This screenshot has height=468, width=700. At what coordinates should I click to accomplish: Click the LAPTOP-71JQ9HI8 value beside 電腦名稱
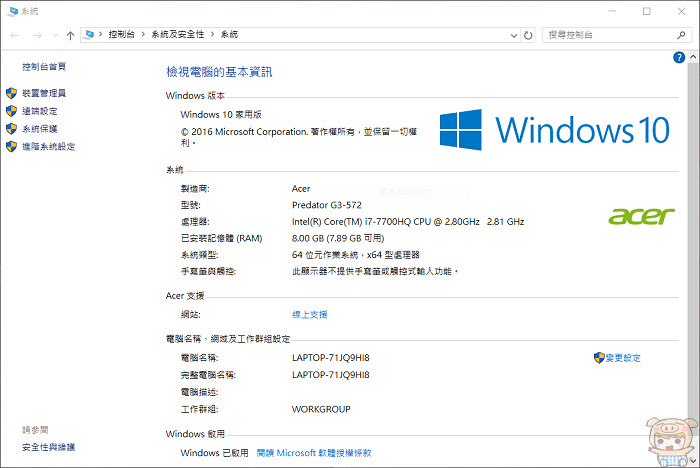tap(331, 358)
